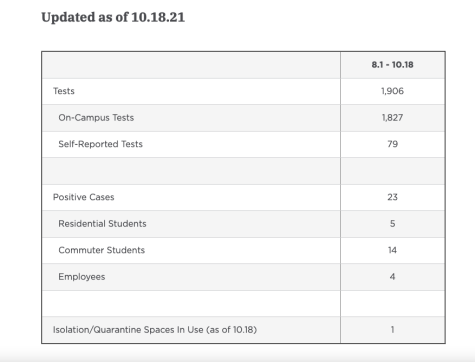Select the value 4 for Employees
475x362 pixels.
pyautogui.click(x=392, y=277)
